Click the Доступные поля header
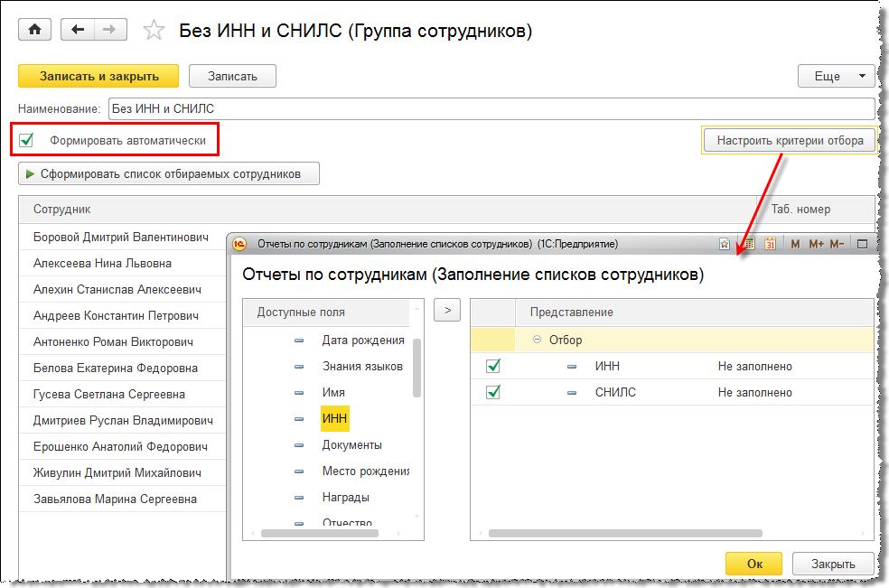Screen dimensions: 889x588 (x=326, y=313)
